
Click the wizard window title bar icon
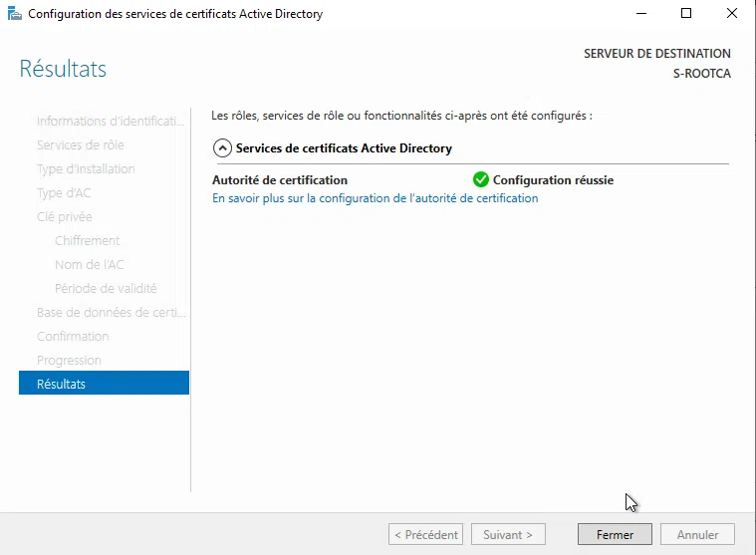tap(15, 14)
